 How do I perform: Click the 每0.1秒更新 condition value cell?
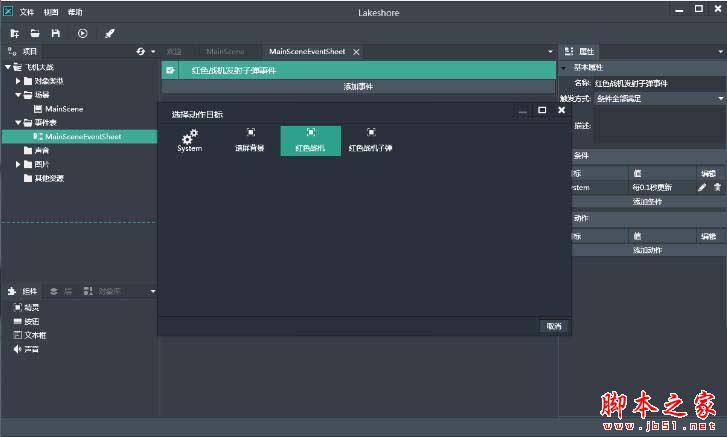[x=662, y=187]
